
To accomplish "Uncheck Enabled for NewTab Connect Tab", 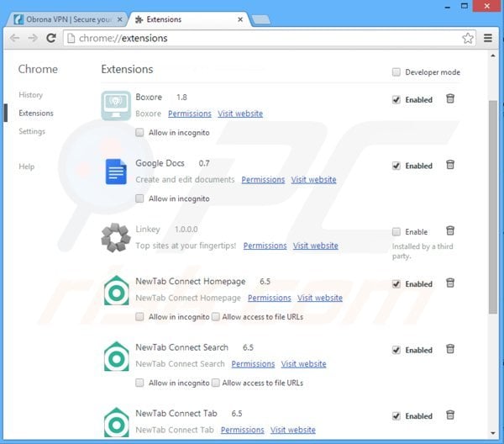I will tap(396, 416).
